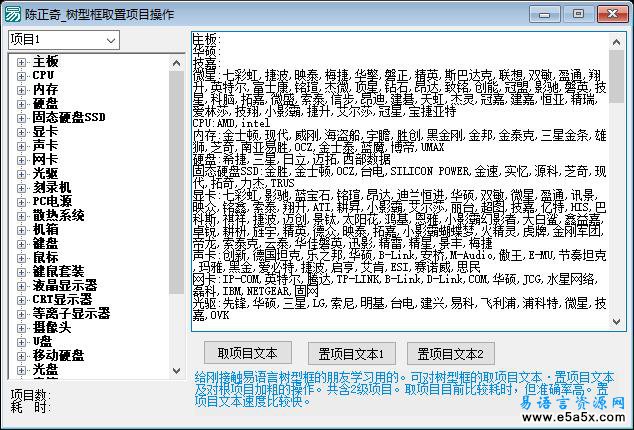Select the 光驱 tree item
Screen dimensions: 634x430
pos(45,174)
